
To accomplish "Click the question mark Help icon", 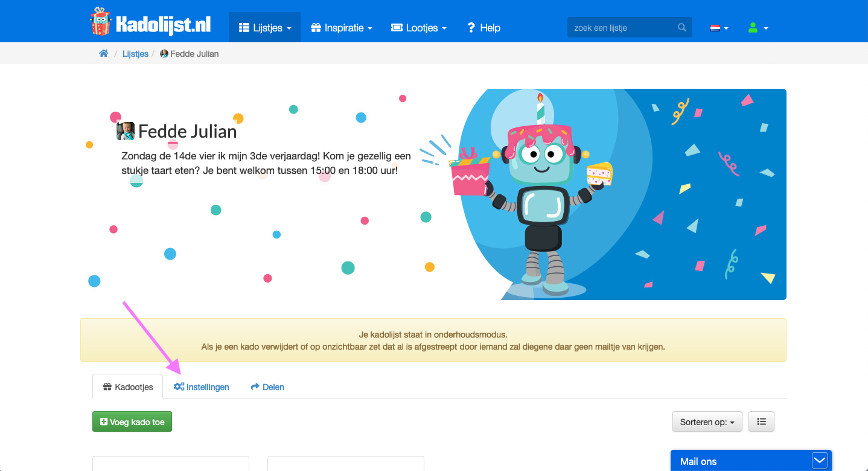I will tap(471, 28).
